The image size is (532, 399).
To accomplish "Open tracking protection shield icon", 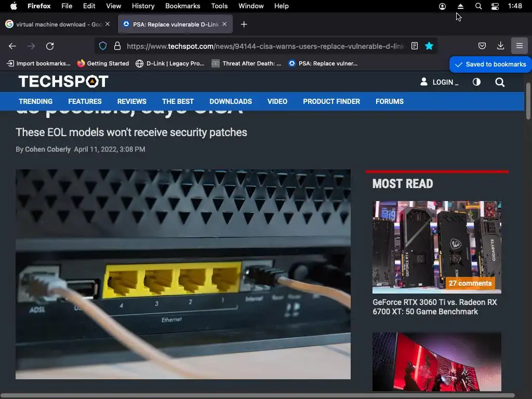I will pyautogui.click(x=103, y=46).
